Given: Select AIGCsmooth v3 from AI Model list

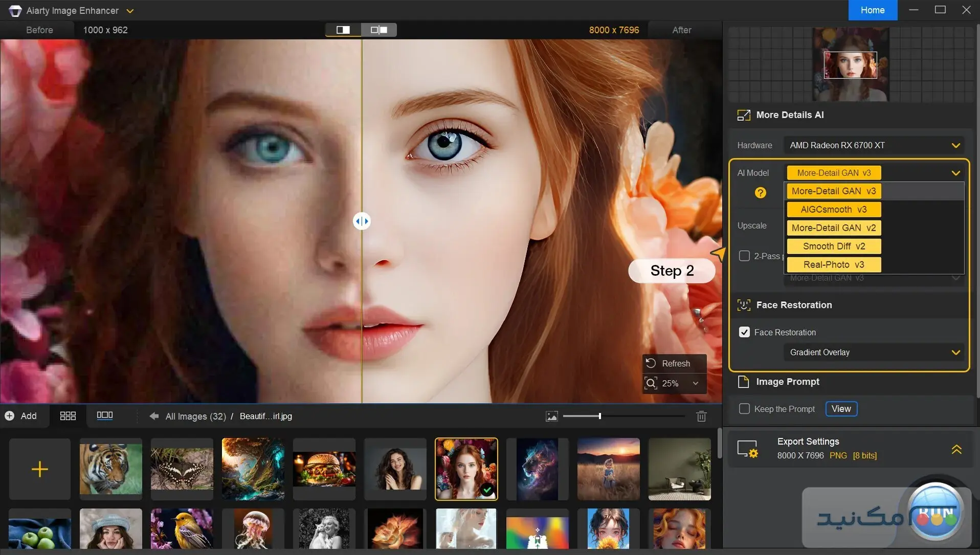Looking at the screenshot, I should tap(833, 209).
